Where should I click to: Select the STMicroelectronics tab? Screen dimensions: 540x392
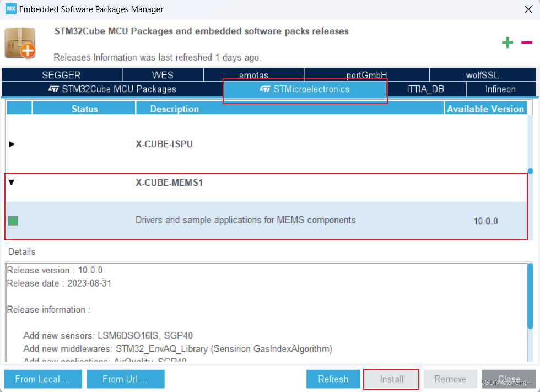click(305, 89)
